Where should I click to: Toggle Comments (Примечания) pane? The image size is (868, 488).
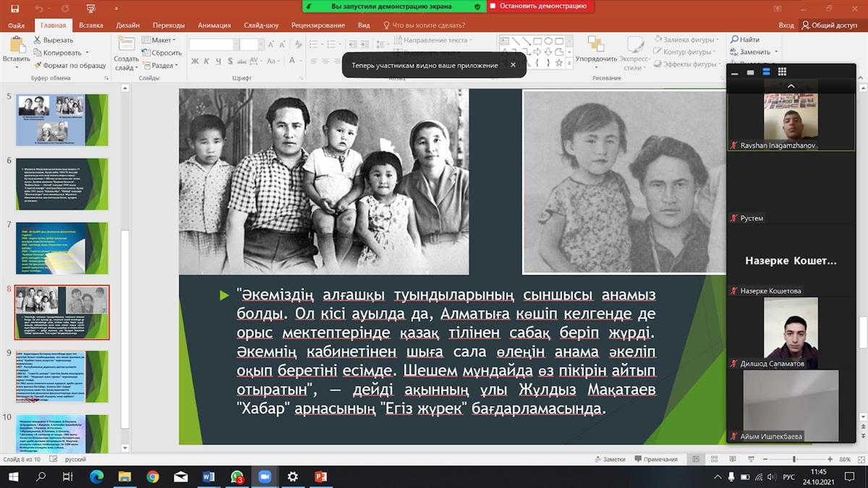pos(655,460)
